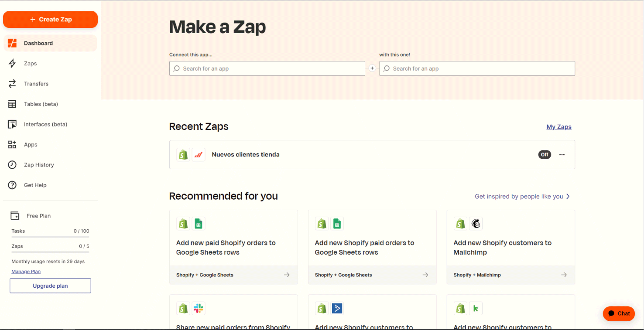Click the Zaps usage progress bar

[50, 252]
